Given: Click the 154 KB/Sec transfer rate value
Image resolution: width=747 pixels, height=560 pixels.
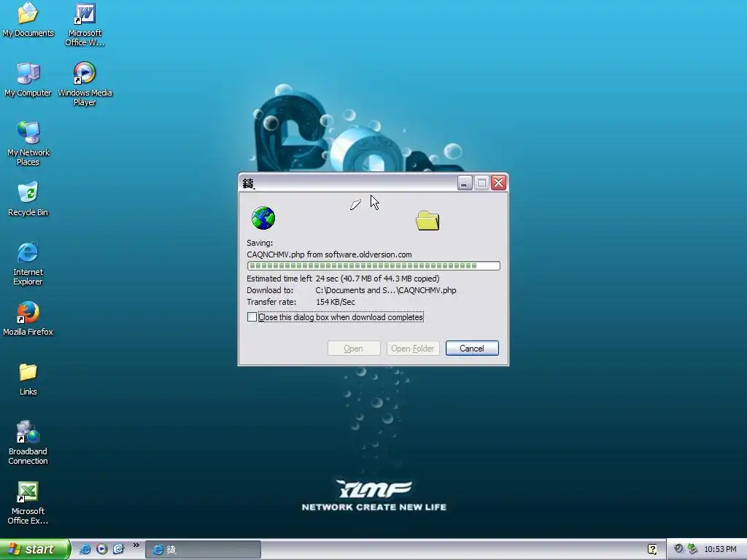Looking at the screenshot, I should click(336, 302).
